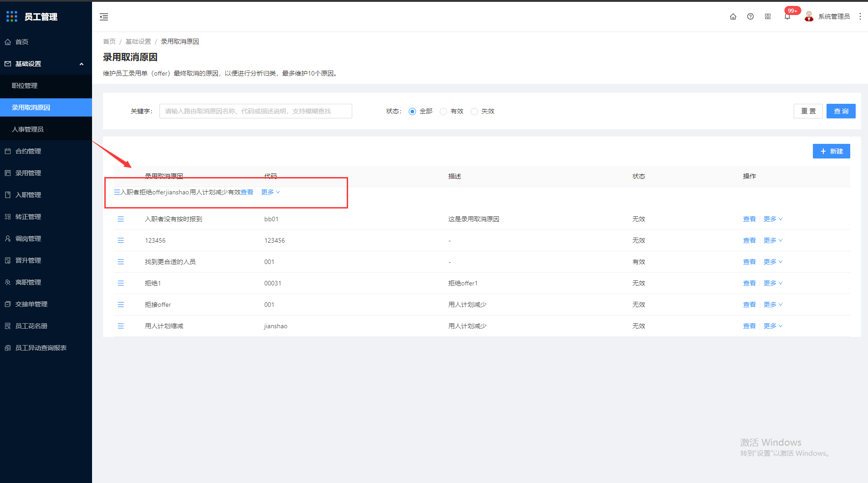The image size is (868, 483).
Task: Click drag handle for 拒接offer row
Action: pos(121,305)
